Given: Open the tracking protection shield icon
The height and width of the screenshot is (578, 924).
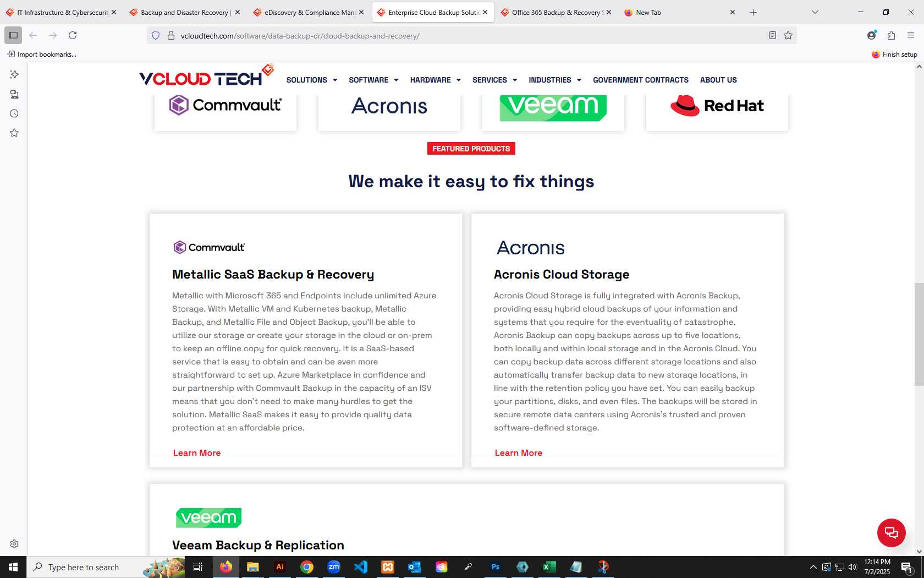Looking at the screenshot, I should tap(156, 35).
